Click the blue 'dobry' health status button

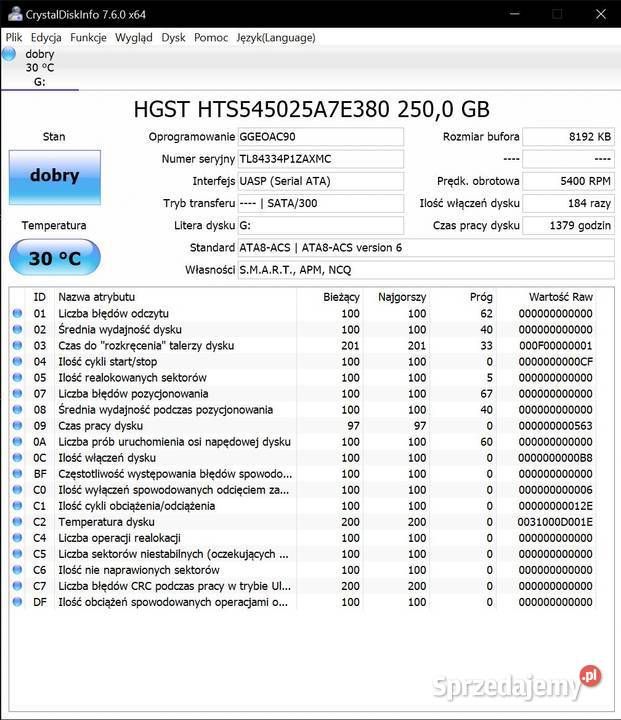point(55,177)
